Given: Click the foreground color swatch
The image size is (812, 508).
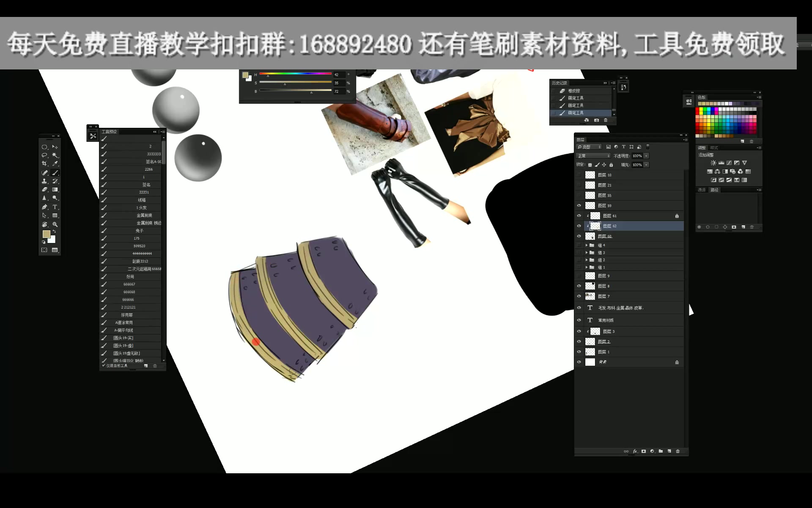Looking at the screenshot, I should tap(47, 234).
